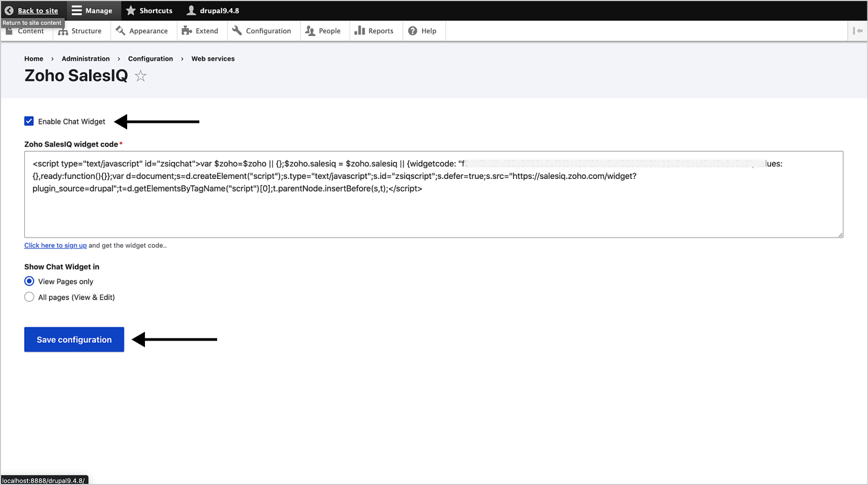The width and height of the screenshot is (868, 485).
Task: Open the Shortcuts toolbar tab
Action: click(149, 10)
